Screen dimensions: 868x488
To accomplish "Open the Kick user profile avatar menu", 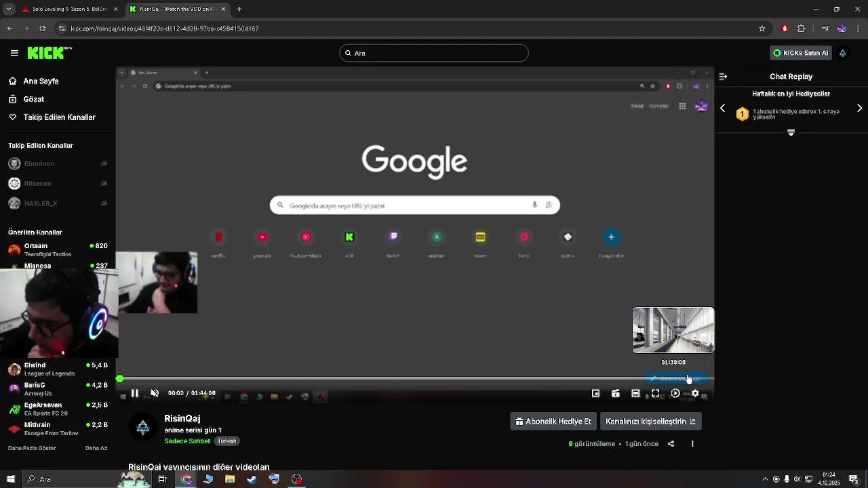I will click(x=843, y=53).
